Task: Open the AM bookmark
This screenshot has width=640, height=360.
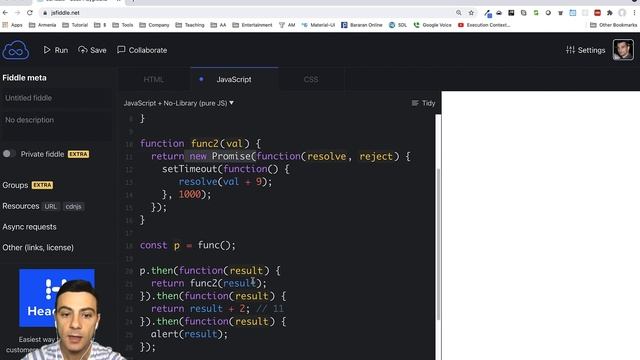Action: click(x=287, y=25)
